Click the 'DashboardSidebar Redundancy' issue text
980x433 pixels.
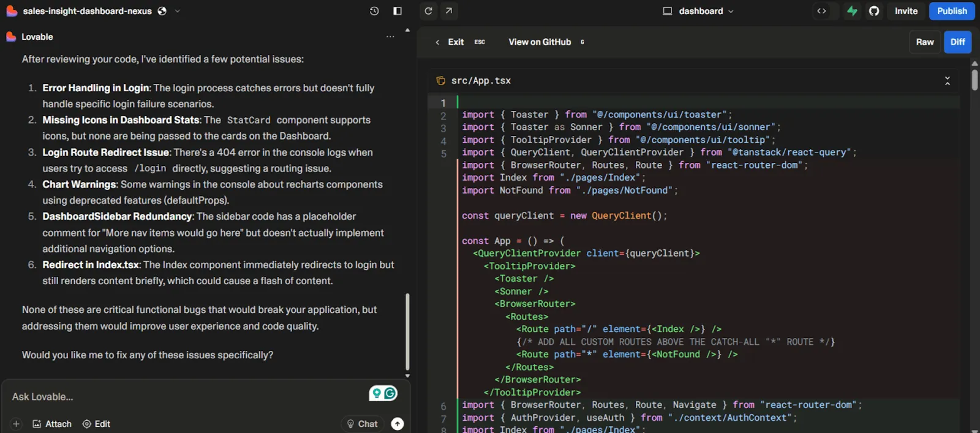117,216
